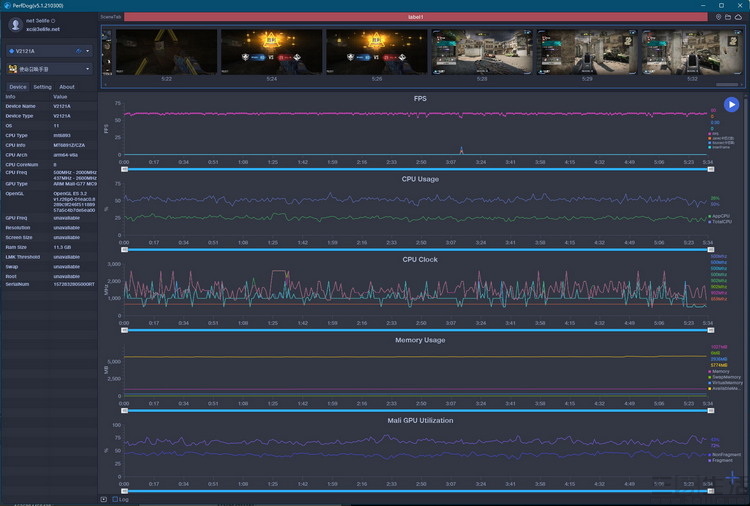Open the screenshot thumbnail at 5:24
Viewport: 750px width, 506px height.
tap(272, 52)
